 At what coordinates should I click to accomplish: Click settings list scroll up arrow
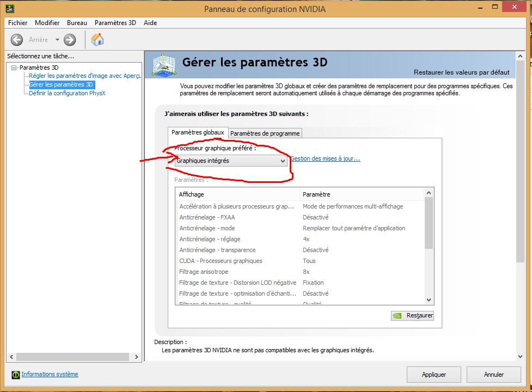click(429, 193)
